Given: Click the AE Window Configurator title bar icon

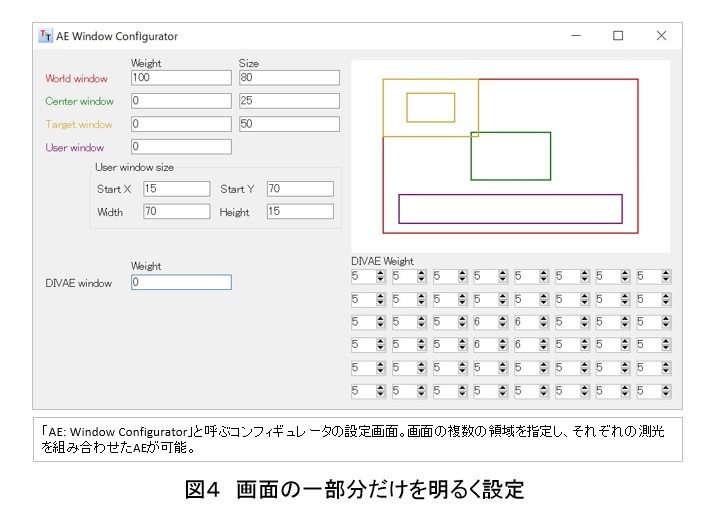Looking at the screenshot, I should click(x=45, y=36).
